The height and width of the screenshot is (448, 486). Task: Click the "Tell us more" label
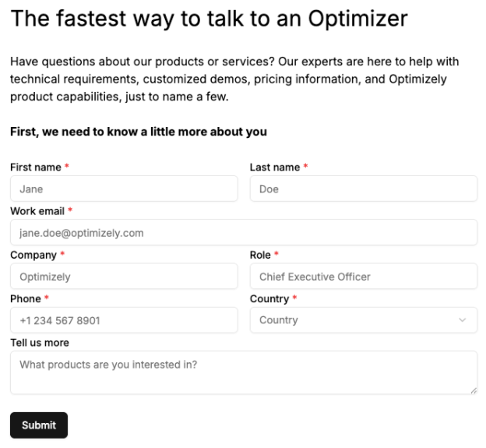[39, 343]
